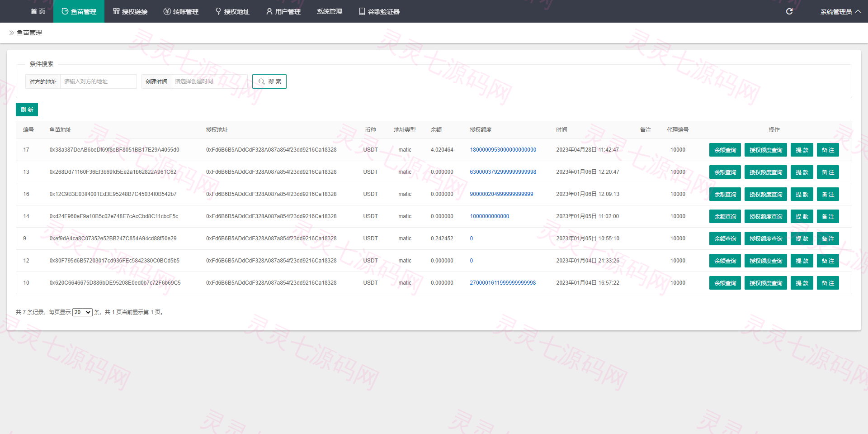This screenshot has width=868, height=434.
Task: Open 用户管理 menu
Action: click(x=283, y=11)
